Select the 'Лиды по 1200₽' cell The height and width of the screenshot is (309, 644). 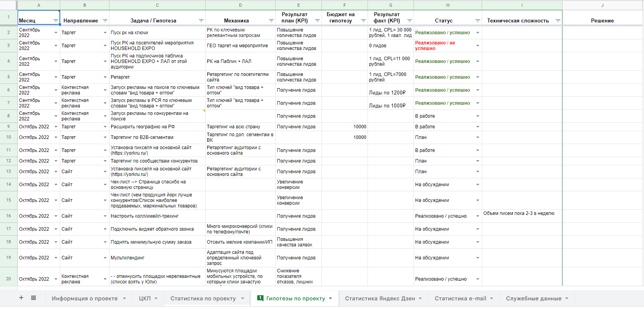point(391,90)
